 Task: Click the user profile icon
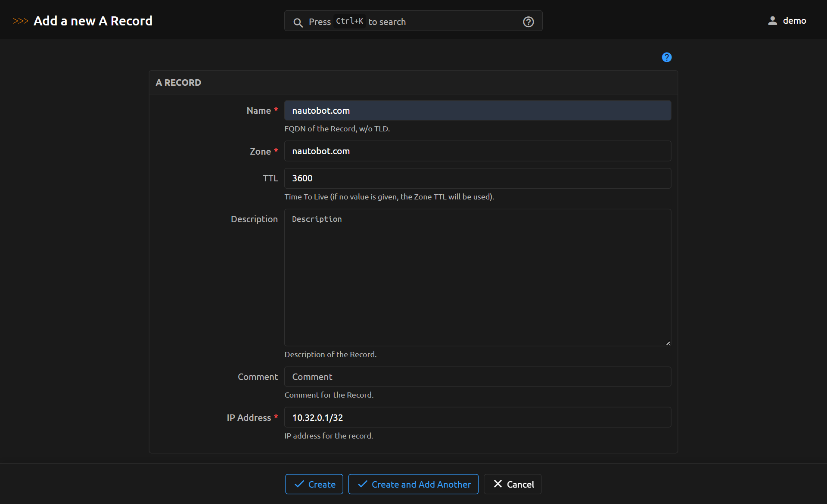pyautogui.click(x=772, y=21)
